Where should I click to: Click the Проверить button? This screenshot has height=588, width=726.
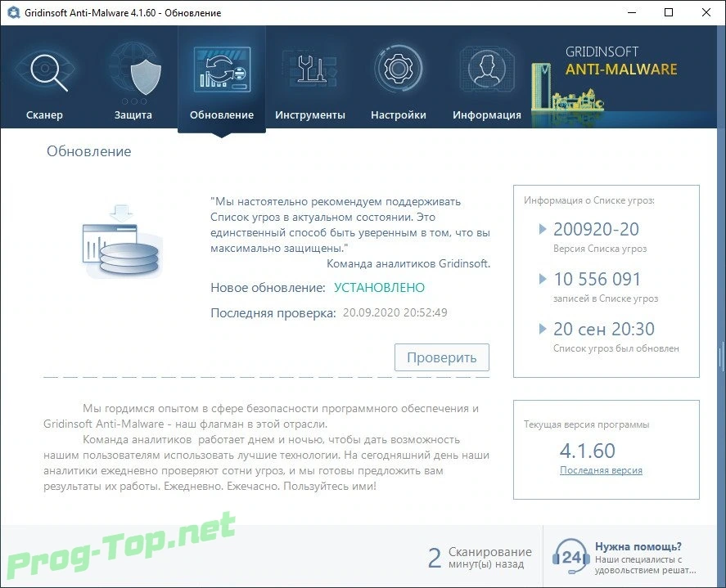tap(442, 357)
